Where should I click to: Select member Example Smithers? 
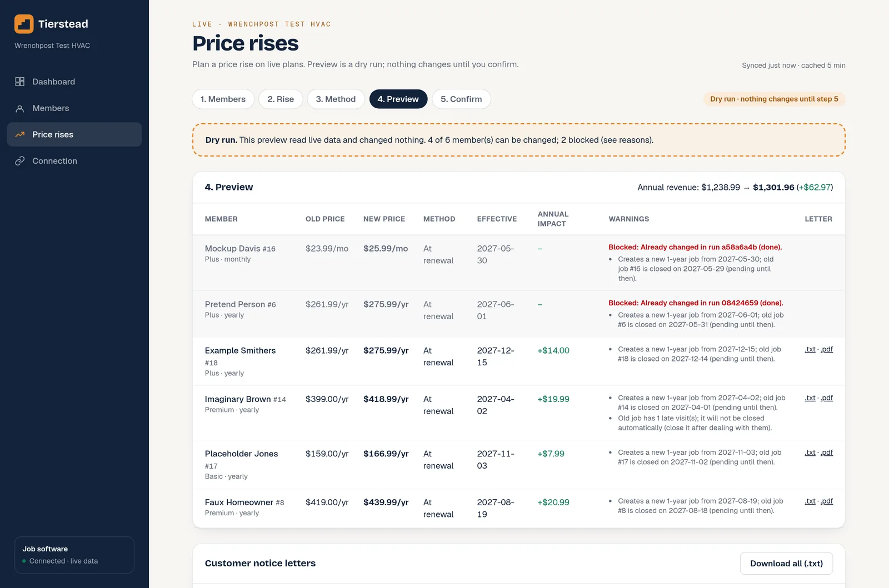tap(240, 350)
